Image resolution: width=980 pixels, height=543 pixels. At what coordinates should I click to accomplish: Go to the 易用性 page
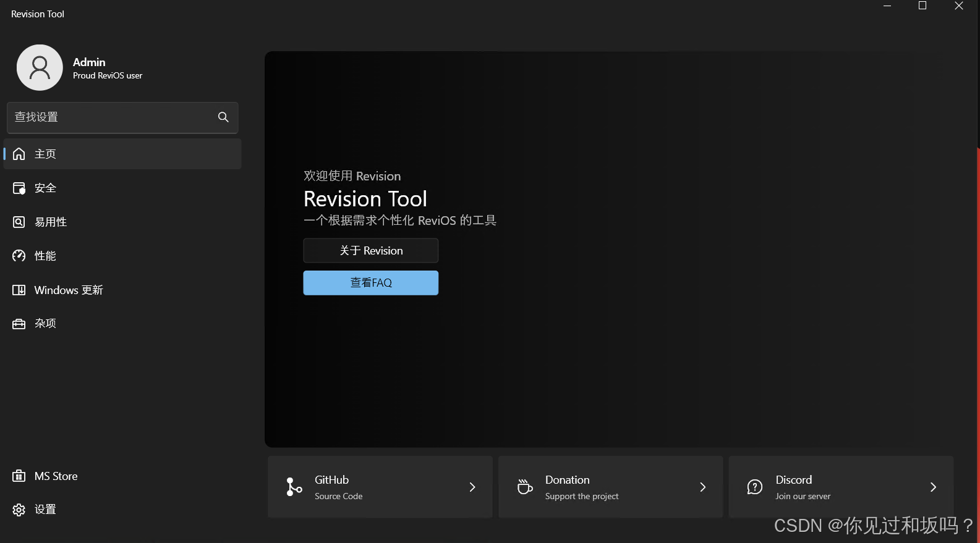click(x=122, y=222)
